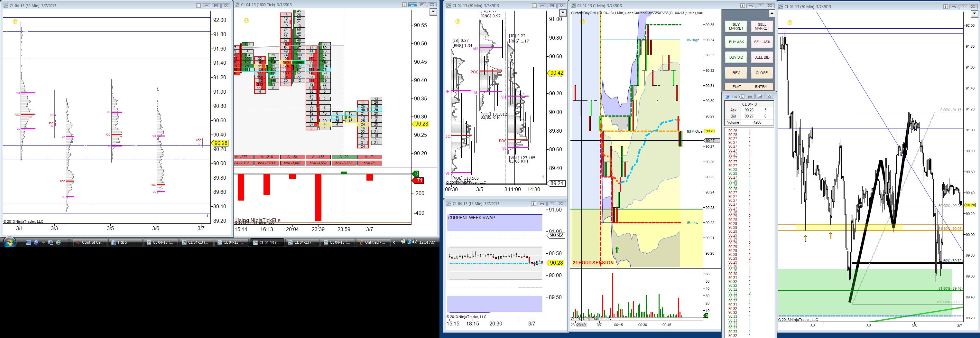This screenshot has height=338, width=980.
Task: Click the SELL BID button
Action: click(762, 58)
